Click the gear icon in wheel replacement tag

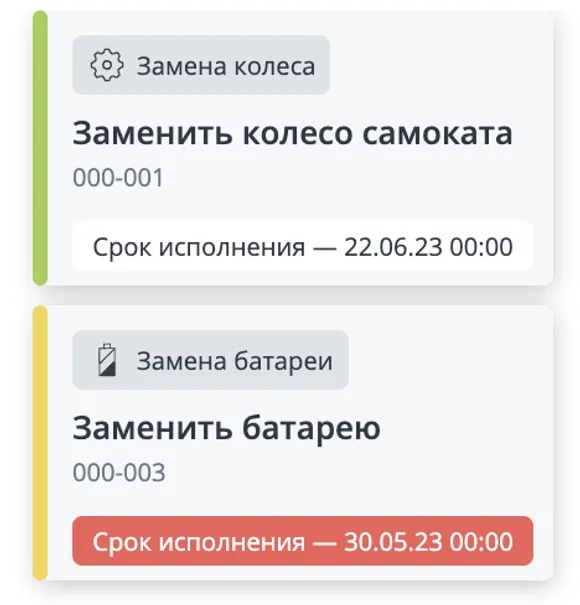pyautogui.click(x=107, y=65)
